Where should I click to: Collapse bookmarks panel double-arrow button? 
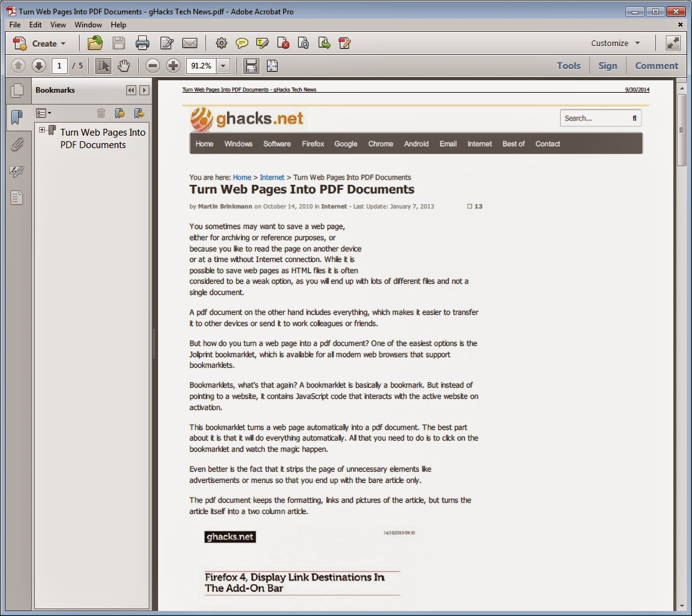(x=131, y=90)
